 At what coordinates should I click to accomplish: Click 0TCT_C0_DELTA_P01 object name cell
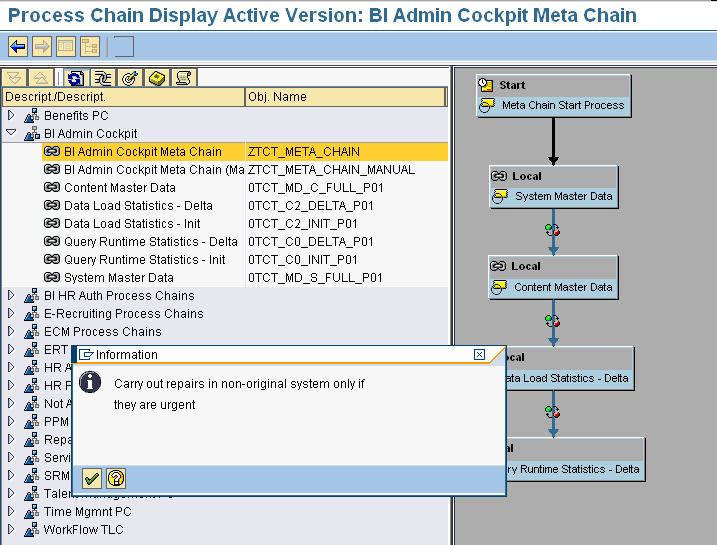pyautogui.click(x=347, y=241)
